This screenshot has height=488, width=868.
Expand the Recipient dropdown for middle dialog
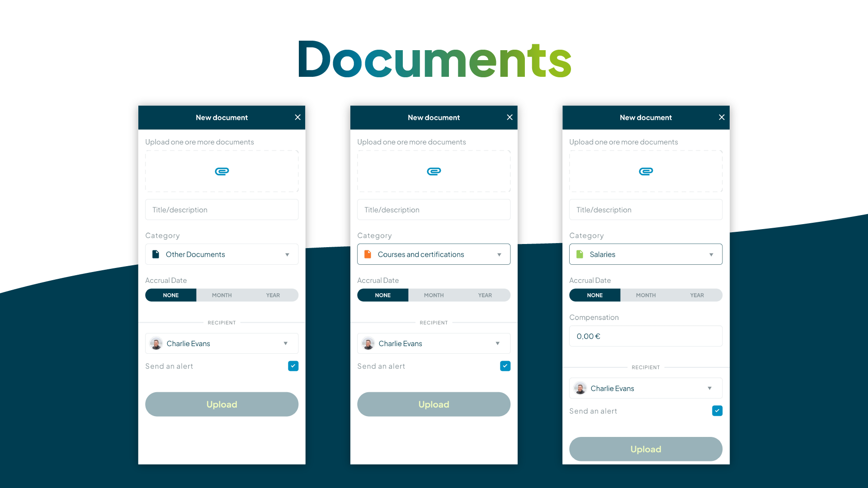[x=498, y=343]
